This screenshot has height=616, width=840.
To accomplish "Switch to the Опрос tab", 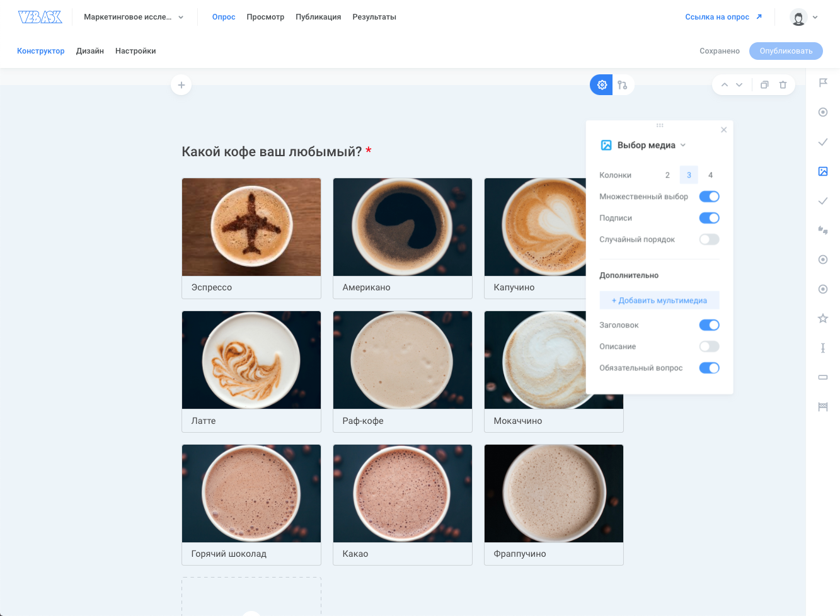I will (224, 17).
